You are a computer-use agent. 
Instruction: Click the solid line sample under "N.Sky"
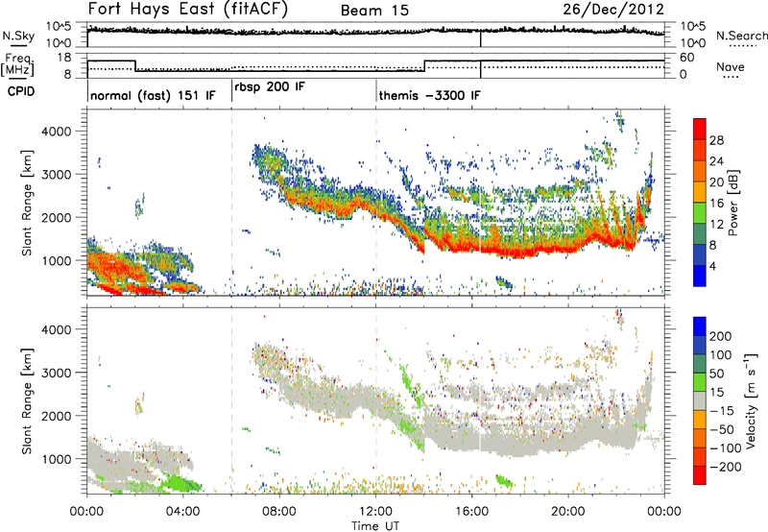(18, 45)
